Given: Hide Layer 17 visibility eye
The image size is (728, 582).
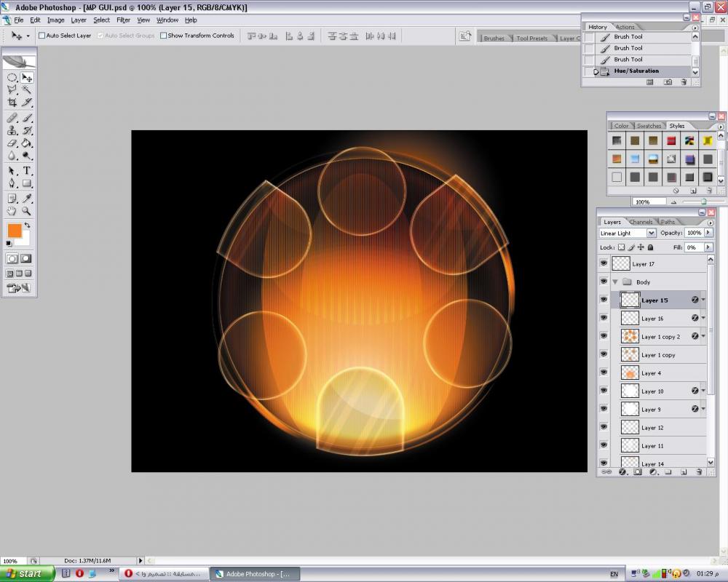Looking at the screenshot, I should [x=604, y=263].
